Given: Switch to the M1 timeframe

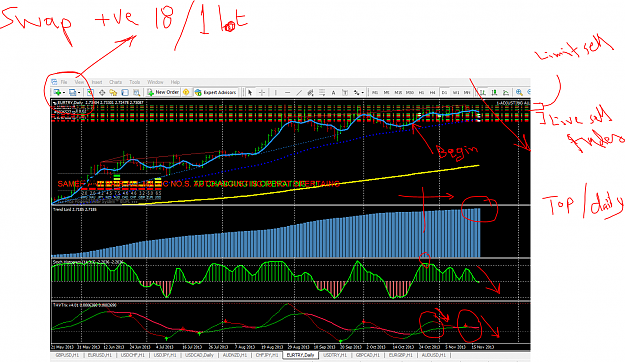Looking at the screenshot, I should click(375, 92).
